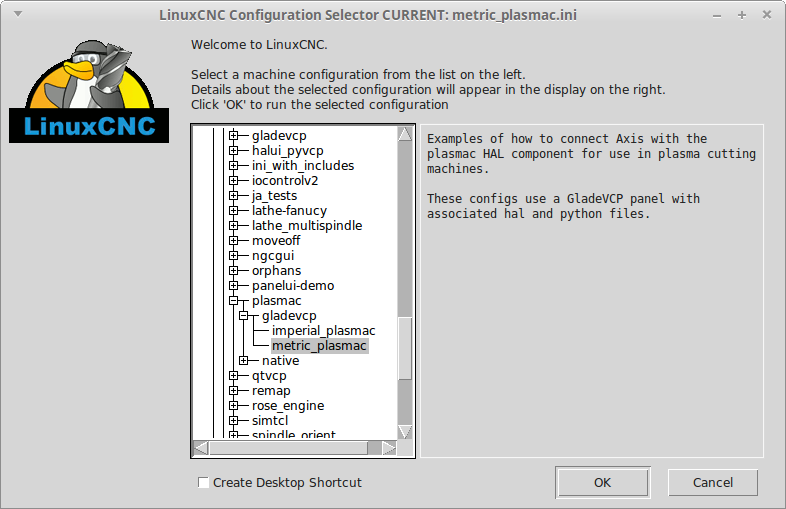Expand the ja_tests node
This screenshot has width=786, height=509.
tap(234, 196)
